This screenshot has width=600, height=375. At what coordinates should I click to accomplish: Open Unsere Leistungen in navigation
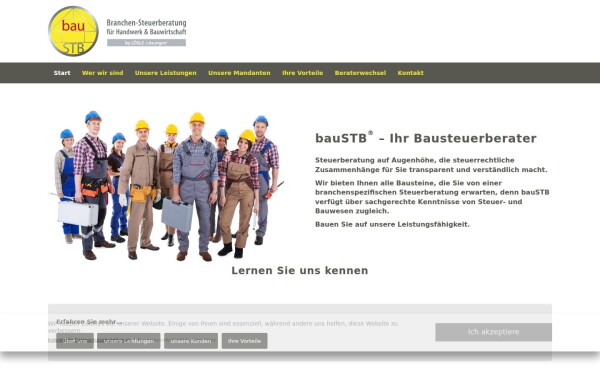pyautogui.click(x=165, y=73)
